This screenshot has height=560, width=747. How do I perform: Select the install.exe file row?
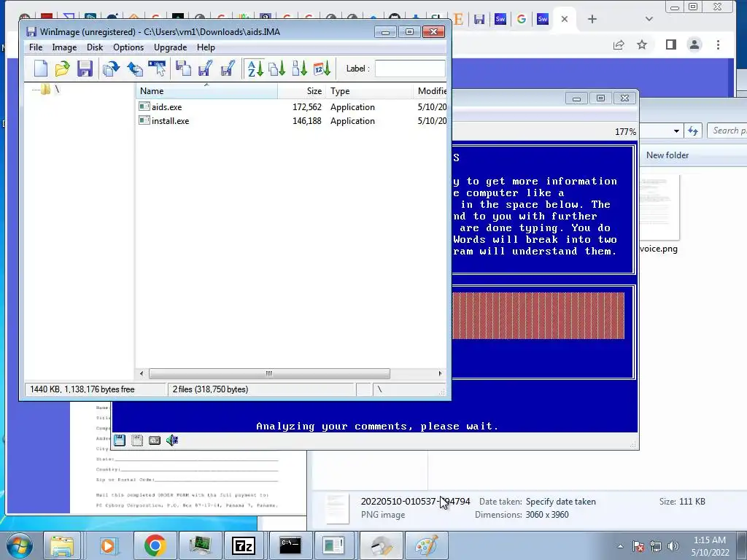(x=292, y=121)
